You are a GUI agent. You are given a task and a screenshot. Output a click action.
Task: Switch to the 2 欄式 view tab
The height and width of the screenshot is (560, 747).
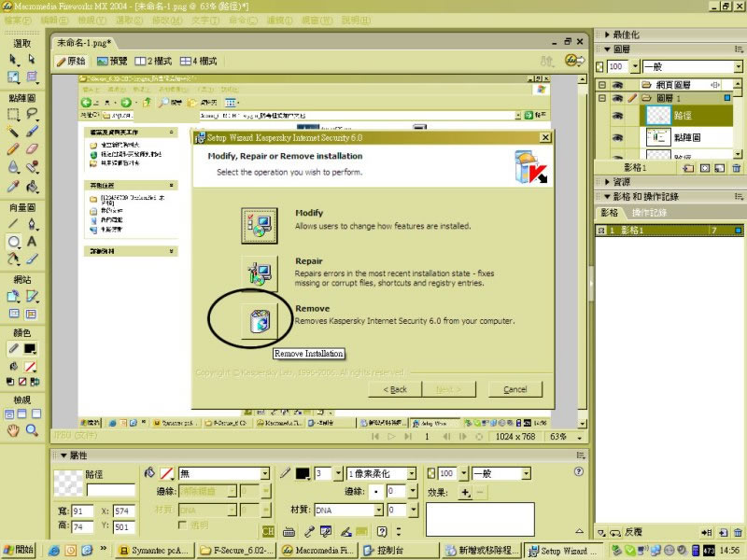[x=153, y=61]
